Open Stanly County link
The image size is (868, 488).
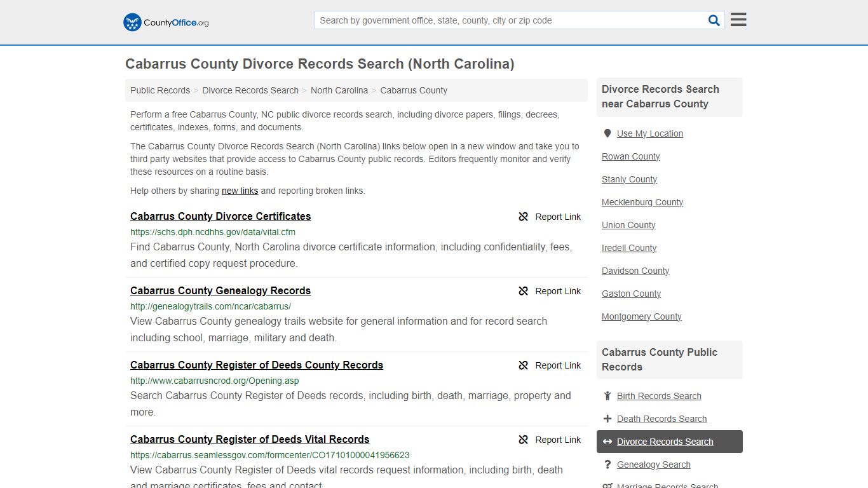[629, 179]
